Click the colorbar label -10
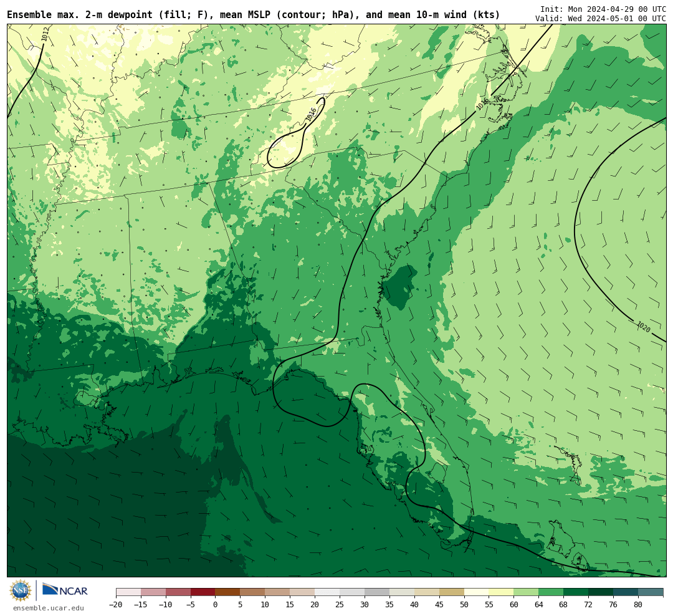The width and height of the screenshot is (673, 616). [x=166, y=605]
